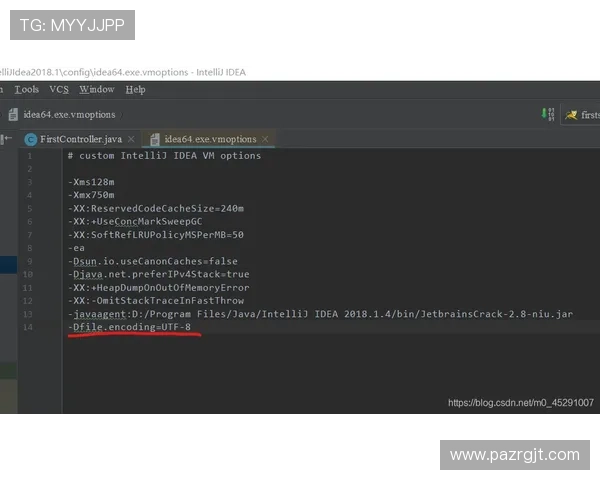600x480 pixels.
Task: Click line number 9 in the gutter
Action: tap(29, 261)
